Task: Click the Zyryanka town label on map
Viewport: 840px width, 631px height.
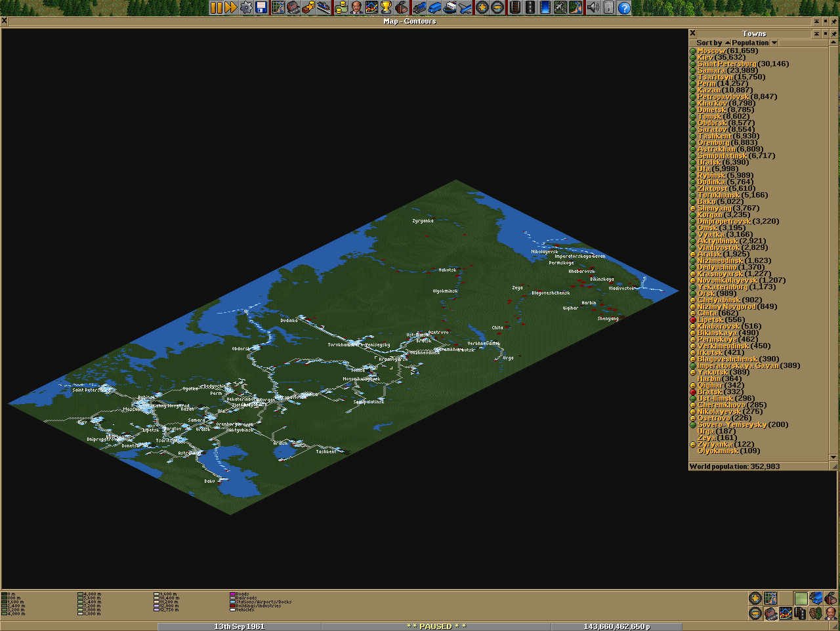Action: 423,221
